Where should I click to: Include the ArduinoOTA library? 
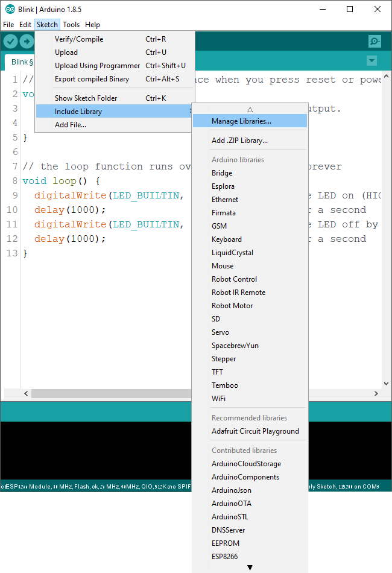tap(250, 504)
